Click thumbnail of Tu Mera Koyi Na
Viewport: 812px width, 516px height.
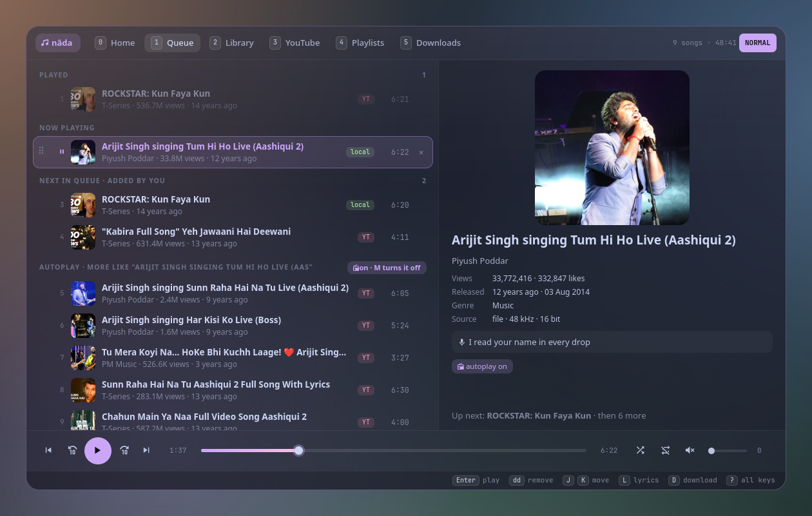83,358
